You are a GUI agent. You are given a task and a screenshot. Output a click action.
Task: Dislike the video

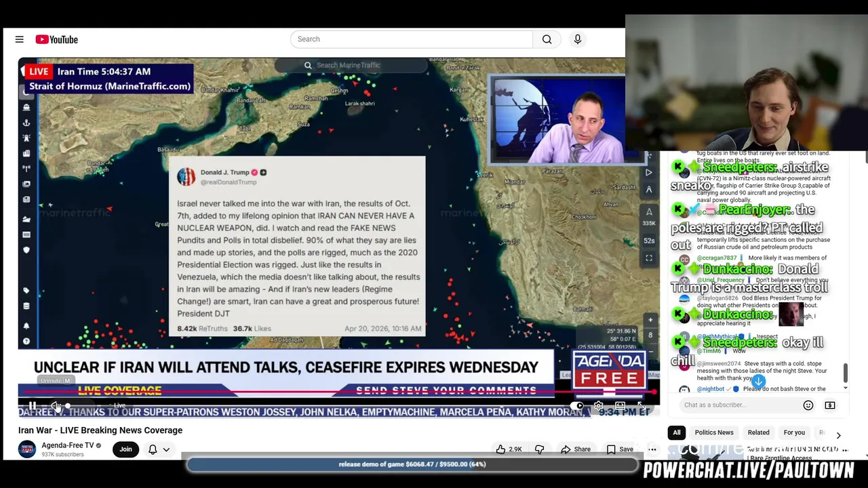pyautogui.click(x=540, y=449)
